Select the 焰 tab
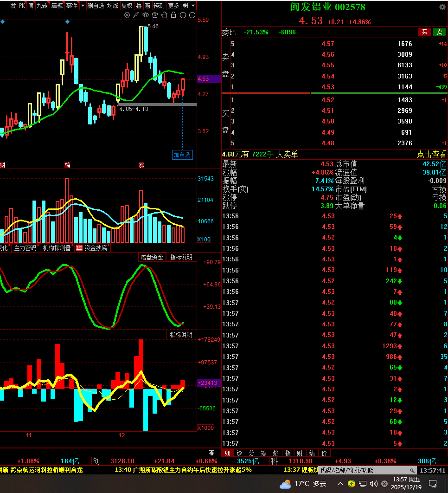This screenshot has width=448, height=493. click(276, 453)
